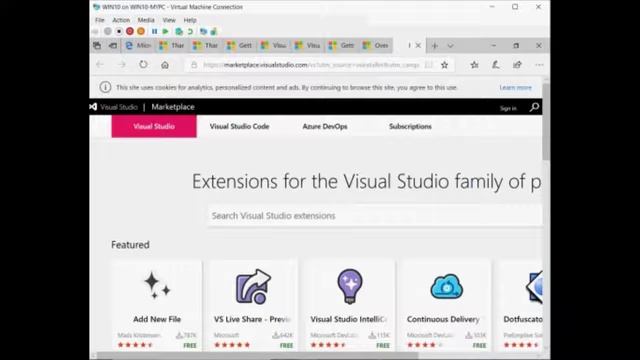
Task: Open the Continuous Delivery cloud icon
Action: click(447, 287)
